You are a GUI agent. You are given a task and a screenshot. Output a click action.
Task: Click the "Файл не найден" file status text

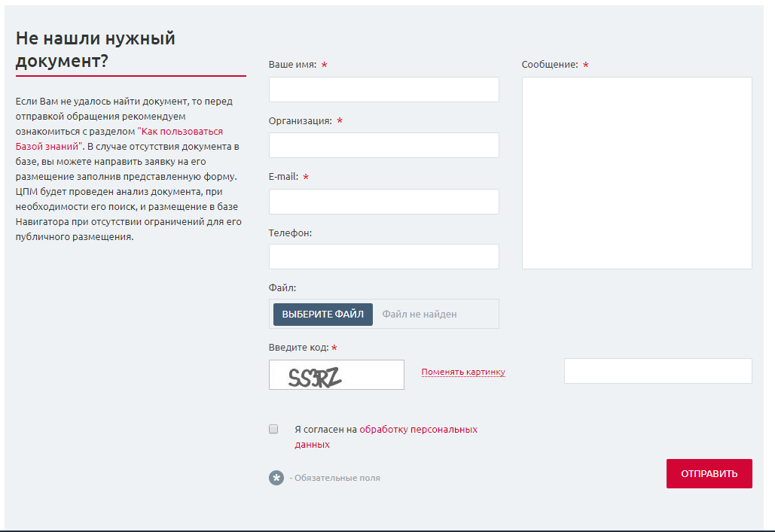click(420, 315)
